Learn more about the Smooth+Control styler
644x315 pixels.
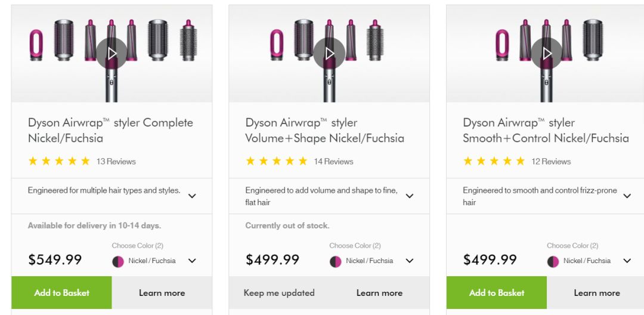coord(597,293)
